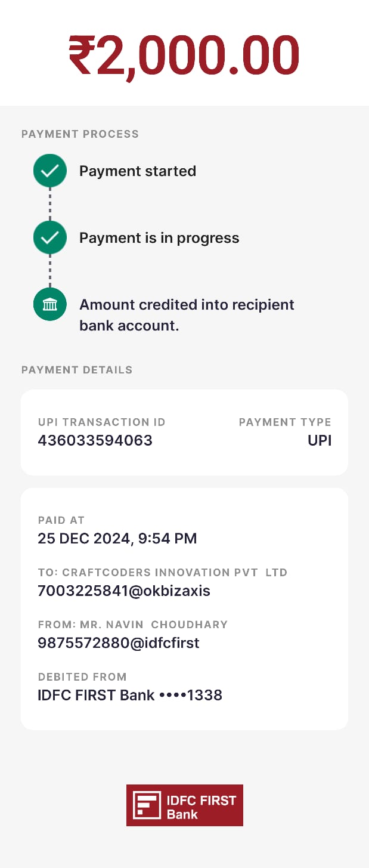Viewport: 369px width, 868px height.
Task: Tap the Payment is in progress label
Action: tap(159, 238)
